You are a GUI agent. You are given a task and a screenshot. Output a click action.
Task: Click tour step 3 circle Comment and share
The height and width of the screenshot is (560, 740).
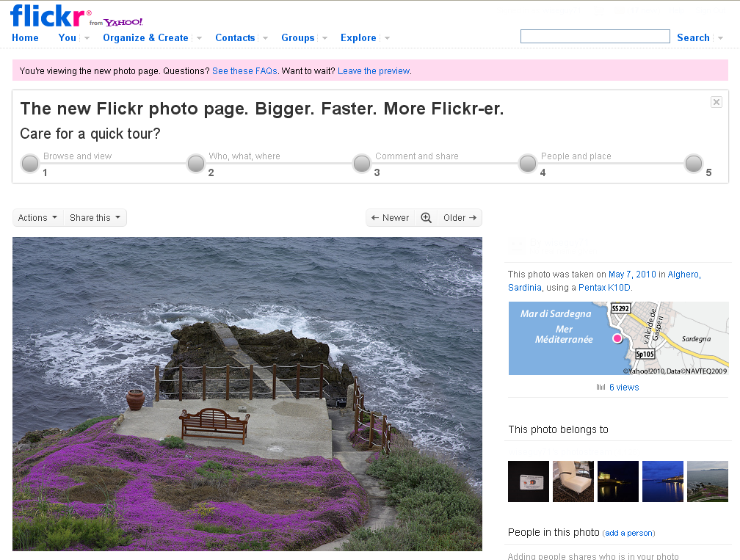point(361,163)
